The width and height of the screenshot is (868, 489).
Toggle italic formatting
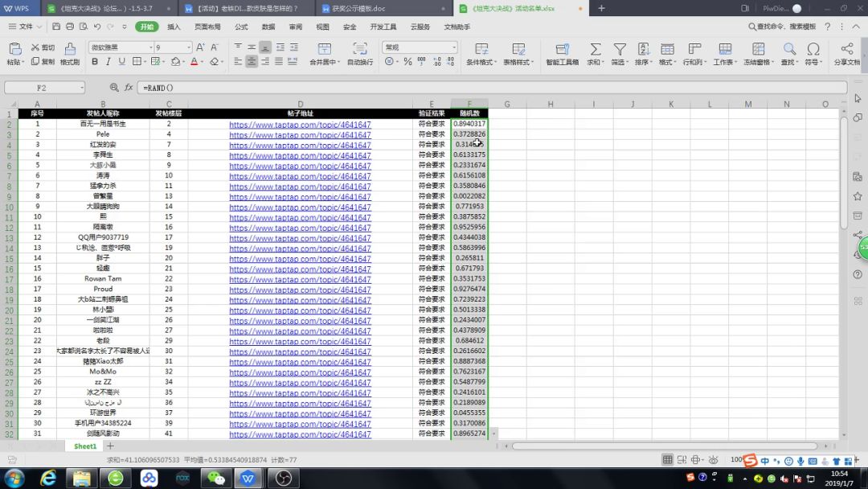point(108,62)
